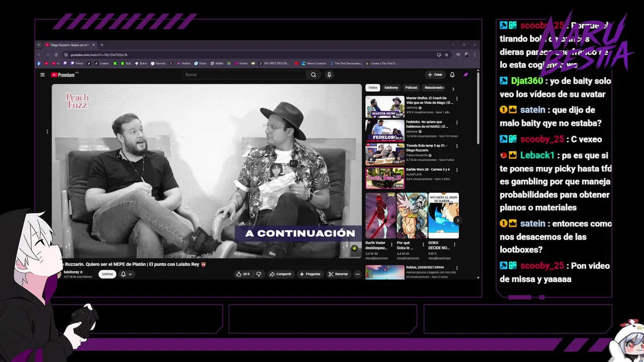Click 'Barbie Wars 28 - Carrera 3 y 4' title
The height and width of the screenshot is (362, 644).
428,169
